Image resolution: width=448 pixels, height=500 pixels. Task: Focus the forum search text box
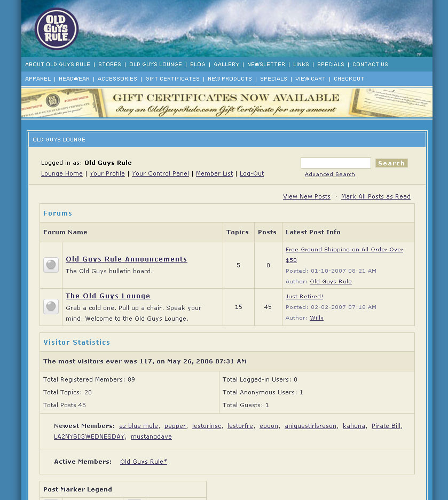tap(336, 163)
